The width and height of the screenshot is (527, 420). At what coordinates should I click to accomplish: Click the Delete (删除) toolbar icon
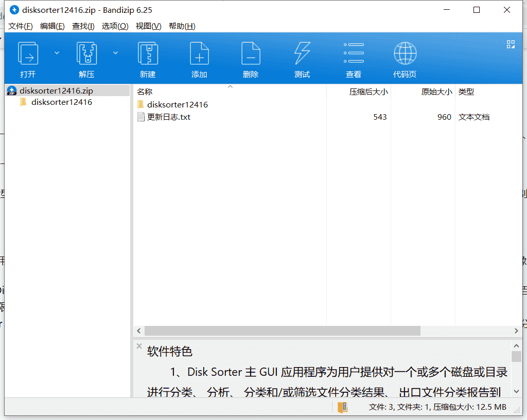(251, 53)
